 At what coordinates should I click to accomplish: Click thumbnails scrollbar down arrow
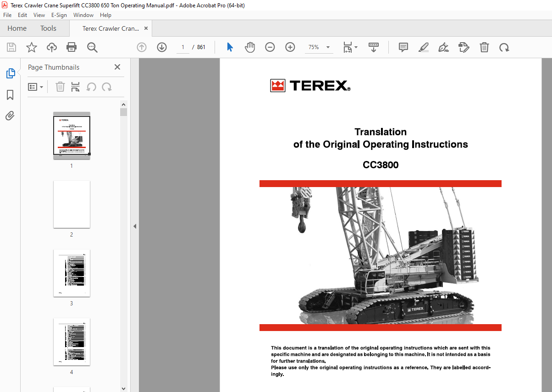123,388
